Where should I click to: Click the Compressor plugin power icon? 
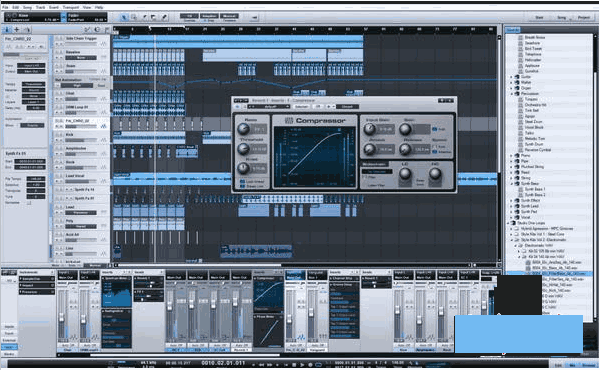coord(237,106)
